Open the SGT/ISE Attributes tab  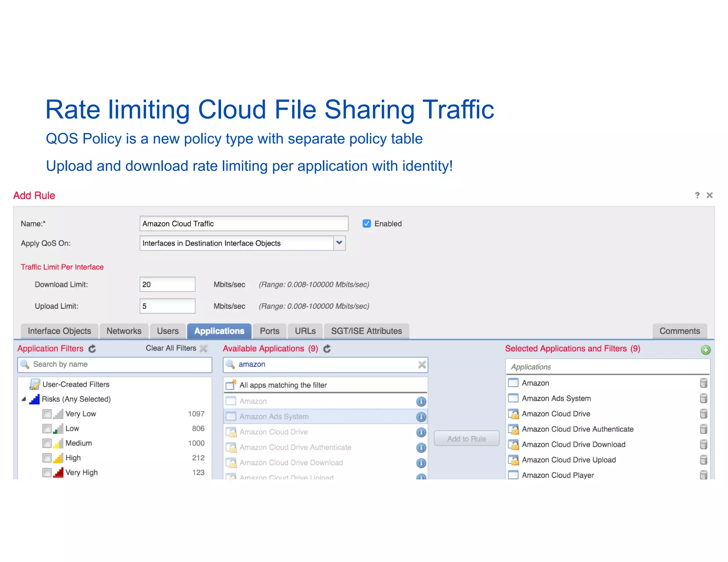(366, 331)
